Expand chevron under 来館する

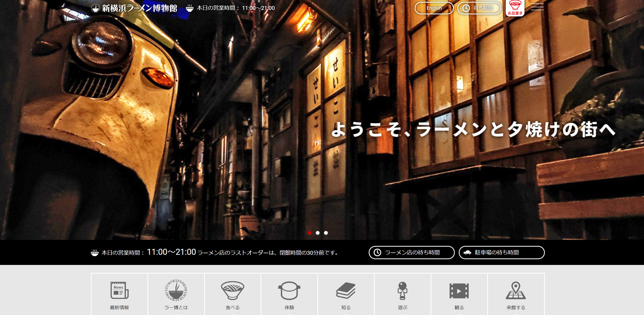pos(516,314)
